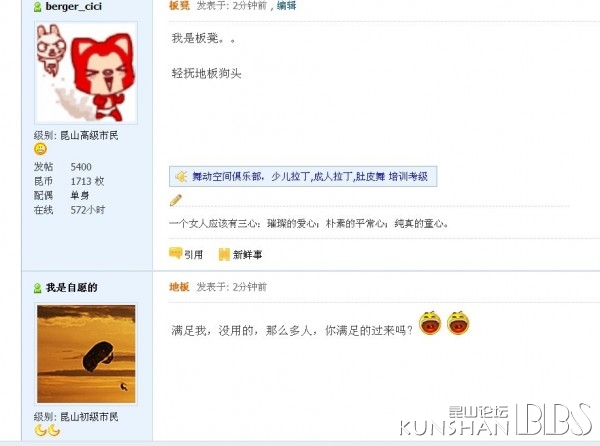Click the 地板 floor label link
The width and height of the screenshot is (600, 446).
179,287
